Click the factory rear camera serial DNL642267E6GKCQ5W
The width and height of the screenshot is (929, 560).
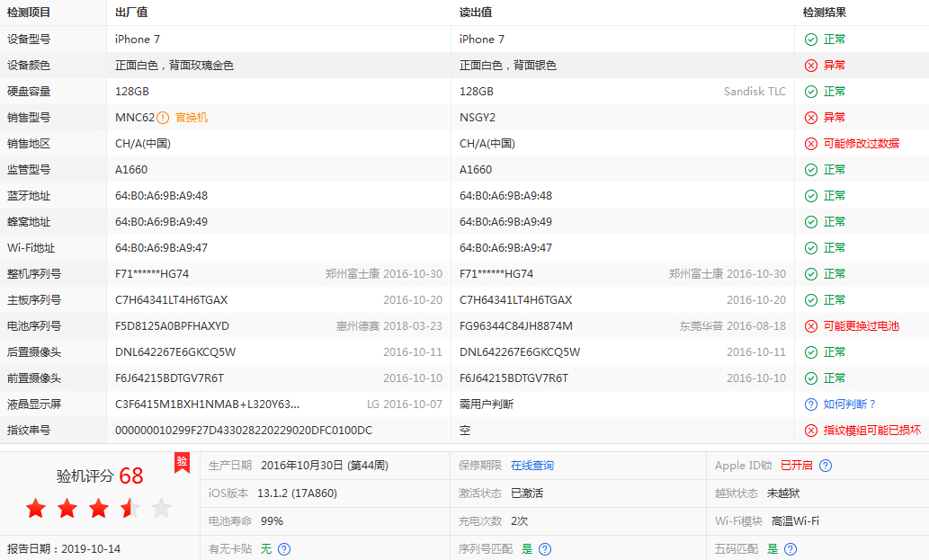pyautogui.click(x=175, y=352)
